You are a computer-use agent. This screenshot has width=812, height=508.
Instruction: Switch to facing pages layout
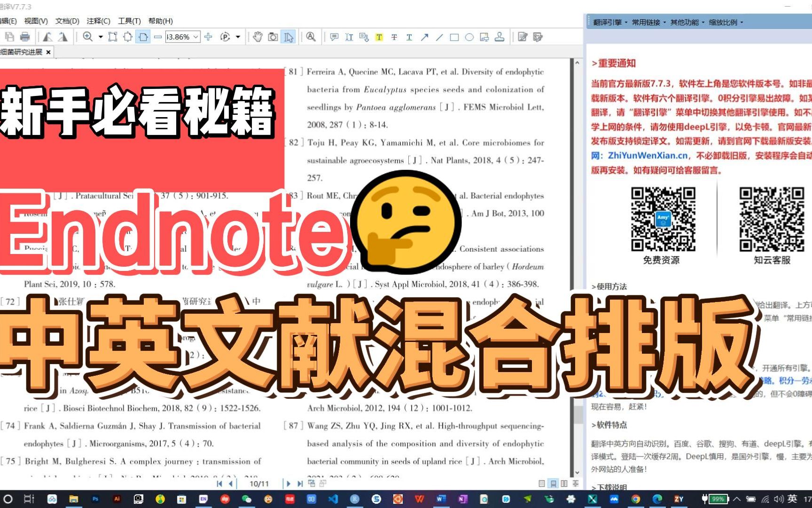[x=564, y=484]
